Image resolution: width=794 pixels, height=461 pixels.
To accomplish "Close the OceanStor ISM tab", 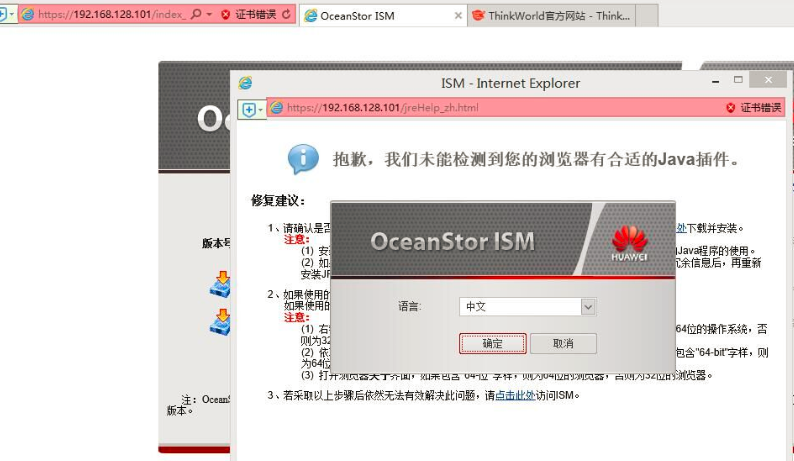I will point(458,16).
